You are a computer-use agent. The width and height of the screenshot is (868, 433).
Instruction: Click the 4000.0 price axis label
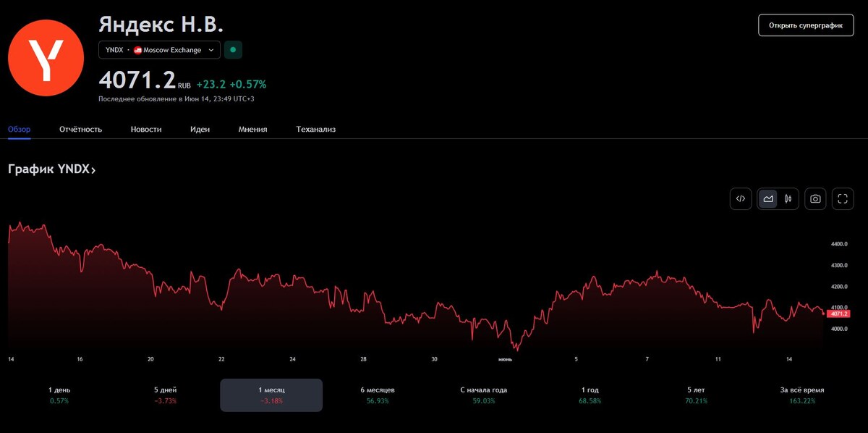coord(839,329)
